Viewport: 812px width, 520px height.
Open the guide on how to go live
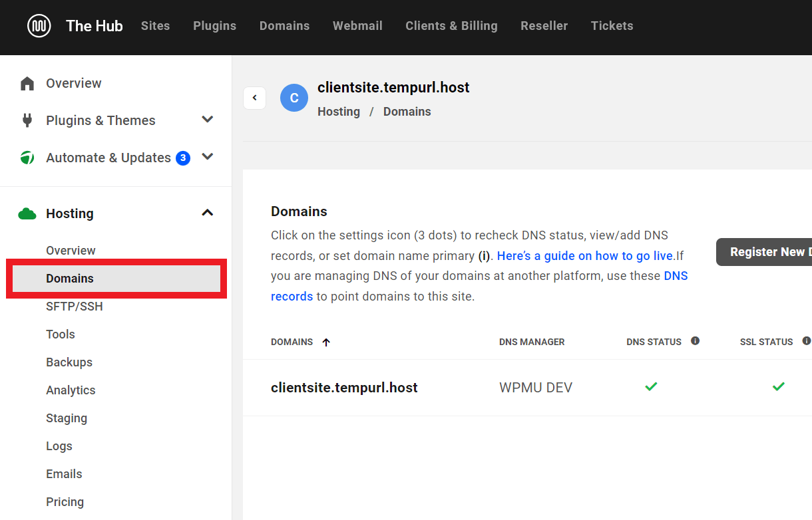(586, 256)
